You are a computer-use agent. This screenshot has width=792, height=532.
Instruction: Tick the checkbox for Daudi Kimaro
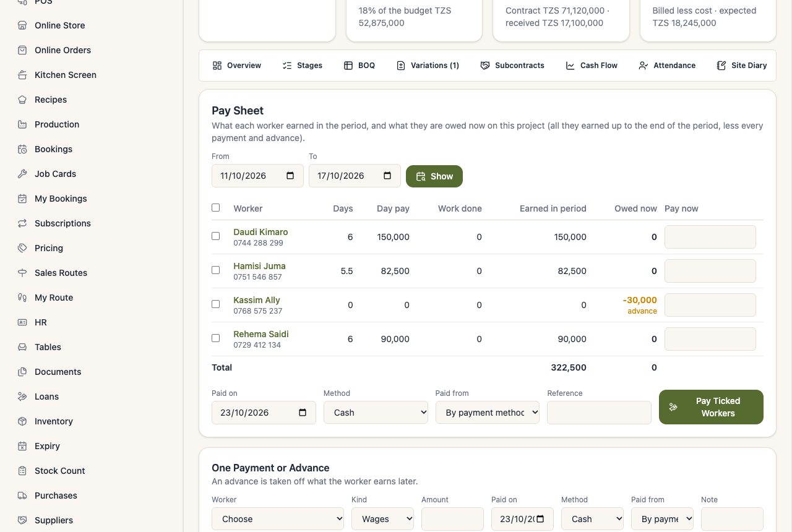coord(215,236)
